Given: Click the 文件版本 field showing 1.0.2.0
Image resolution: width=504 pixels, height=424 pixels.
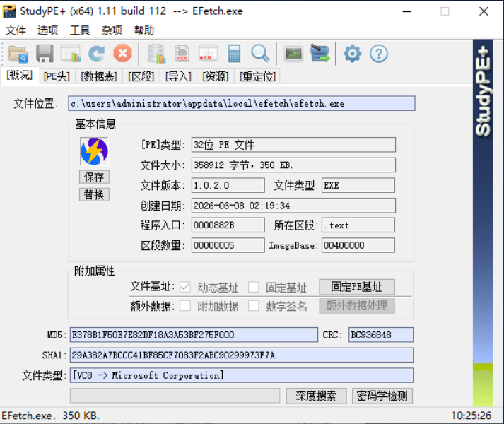Looking at the screenshot, I should pos(228,185).
